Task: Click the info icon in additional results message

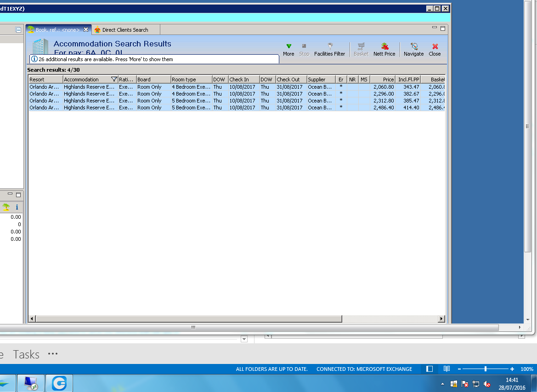Action: [34, 59]
